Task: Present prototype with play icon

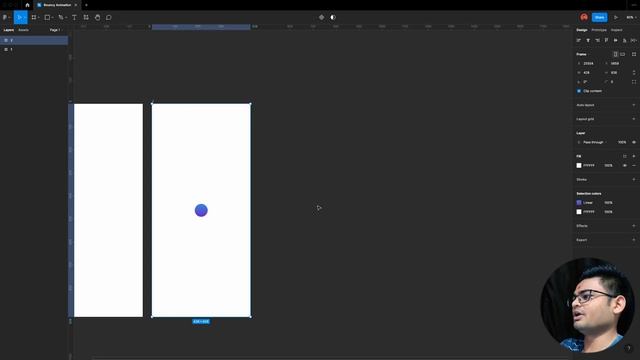Action: click(x=616, y=18)
